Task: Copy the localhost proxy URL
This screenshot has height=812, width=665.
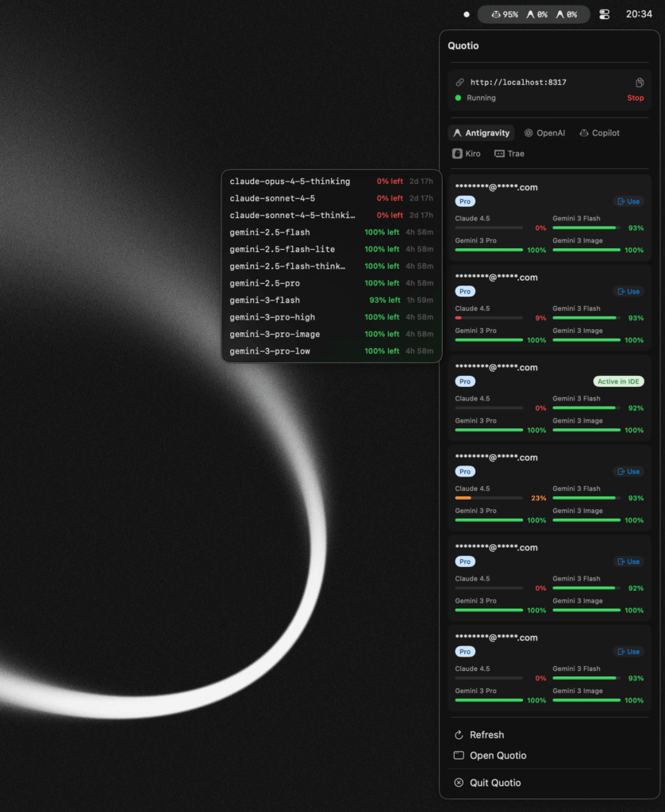Action: [640, 82]
